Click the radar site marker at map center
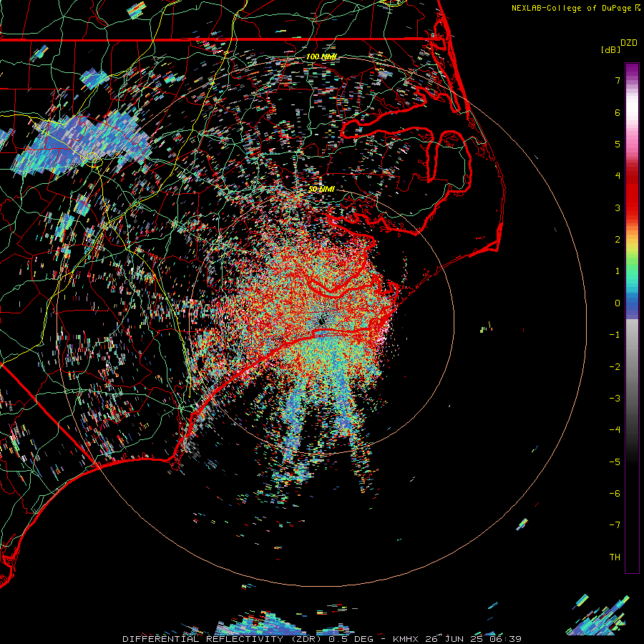 321,321
